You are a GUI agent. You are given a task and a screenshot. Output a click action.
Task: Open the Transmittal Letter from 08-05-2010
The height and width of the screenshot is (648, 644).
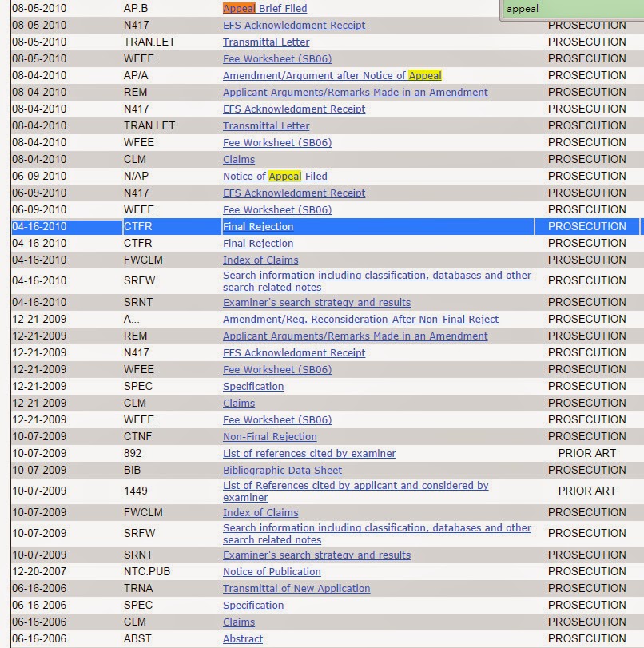tap(266, 42)
